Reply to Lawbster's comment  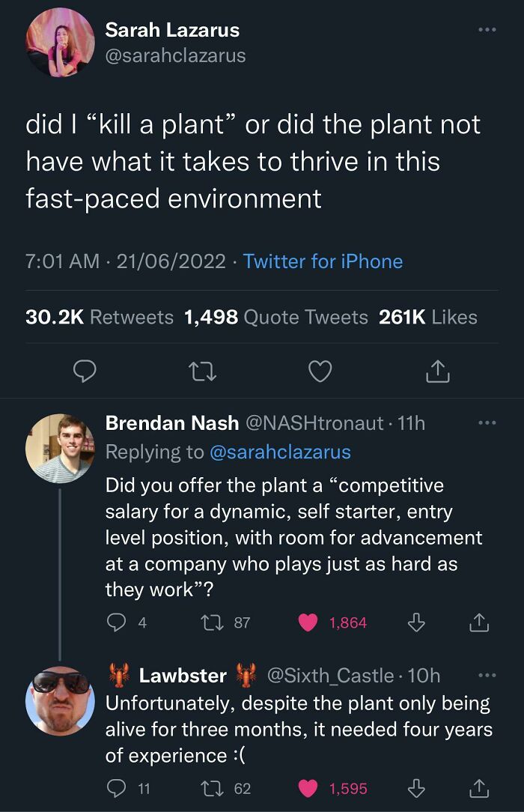pyautogui.click(x=116, y=788)
